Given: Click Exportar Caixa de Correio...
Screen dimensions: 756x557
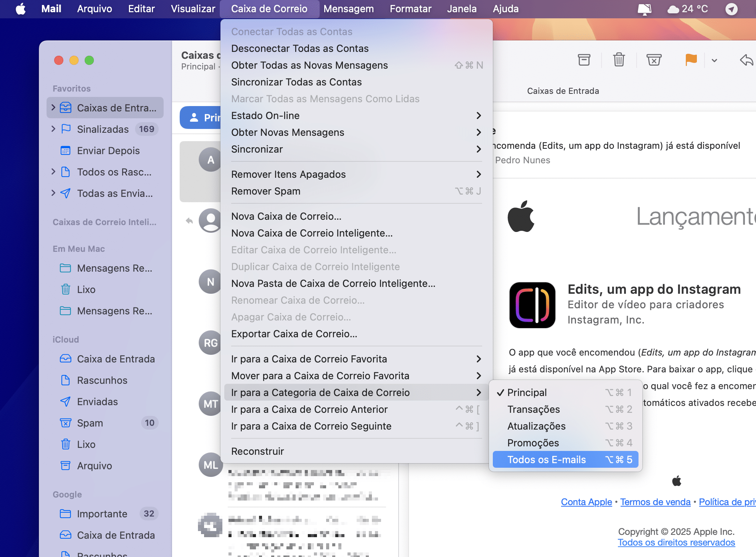Looking at the screenshot, I should point(356,334).
